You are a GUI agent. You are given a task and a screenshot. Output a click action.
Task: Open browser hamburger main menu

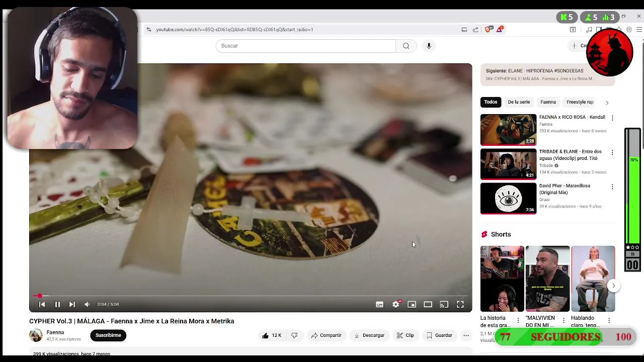639,30
